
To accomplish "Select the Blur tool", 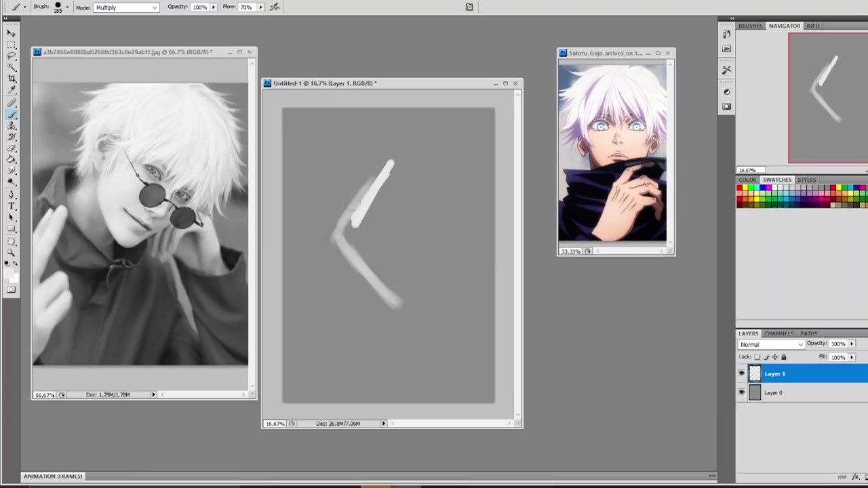I will click(x=12, y=171).
